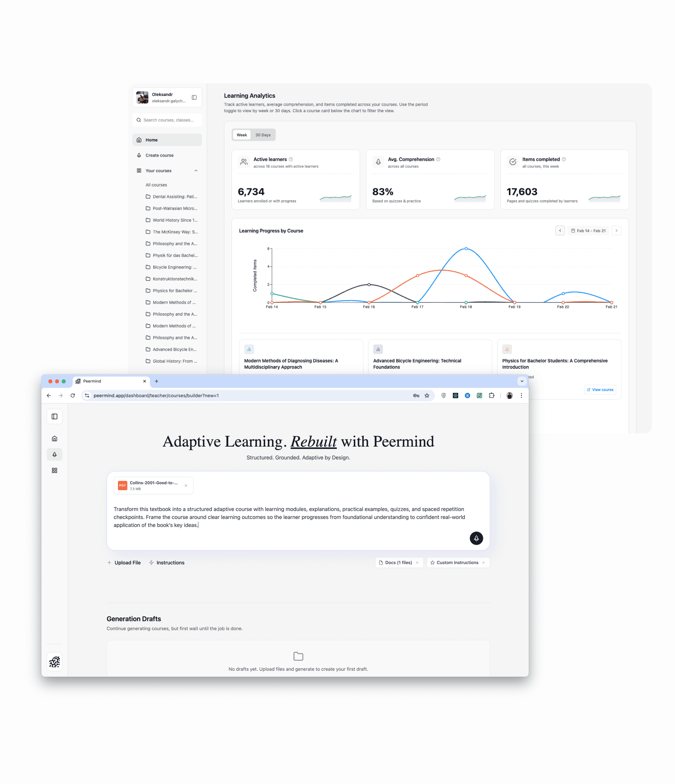Click Rebuilt underlined word in heading
This screenshot has height=784, width=675.
(x=314, y=442)
